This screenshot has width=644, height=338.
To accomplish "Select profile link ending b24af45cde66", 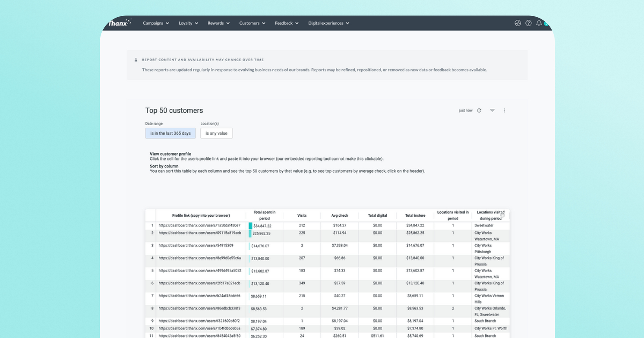I will (199, 296).
